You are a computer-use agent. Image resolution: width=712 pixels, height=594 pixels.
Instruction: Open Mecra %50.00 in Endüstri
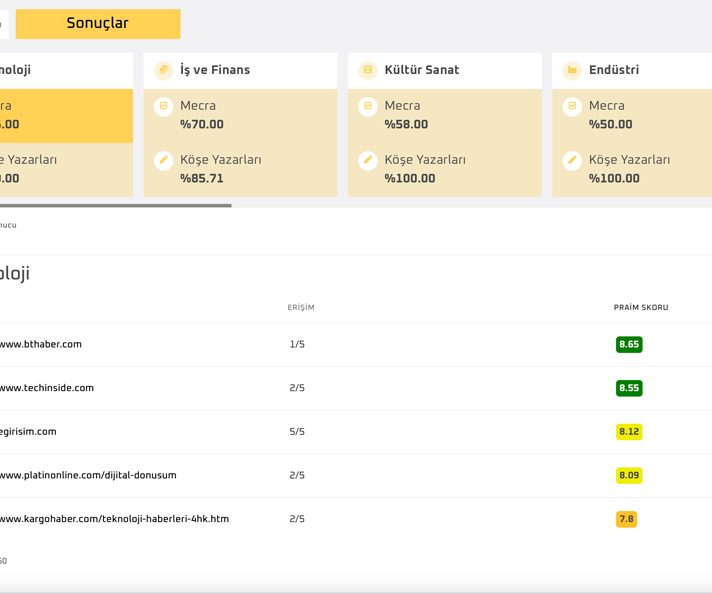[632, 115]
